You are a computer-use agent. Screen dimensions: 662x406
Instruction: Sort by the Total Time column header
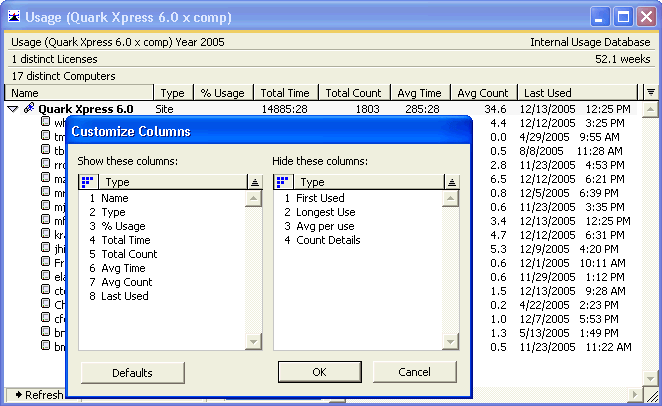pyautogui.click(x=285, y=92)
